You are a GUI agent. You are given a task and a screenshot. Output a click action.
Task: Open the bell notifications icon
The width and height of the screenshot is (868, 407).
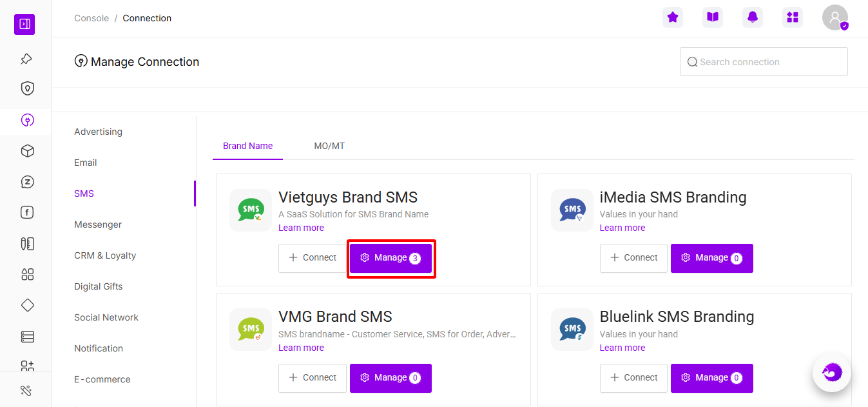753,17
